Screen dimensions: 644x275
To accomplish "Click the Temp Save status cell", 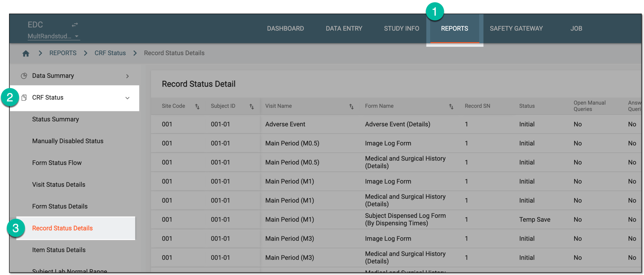I will [535, 220].
